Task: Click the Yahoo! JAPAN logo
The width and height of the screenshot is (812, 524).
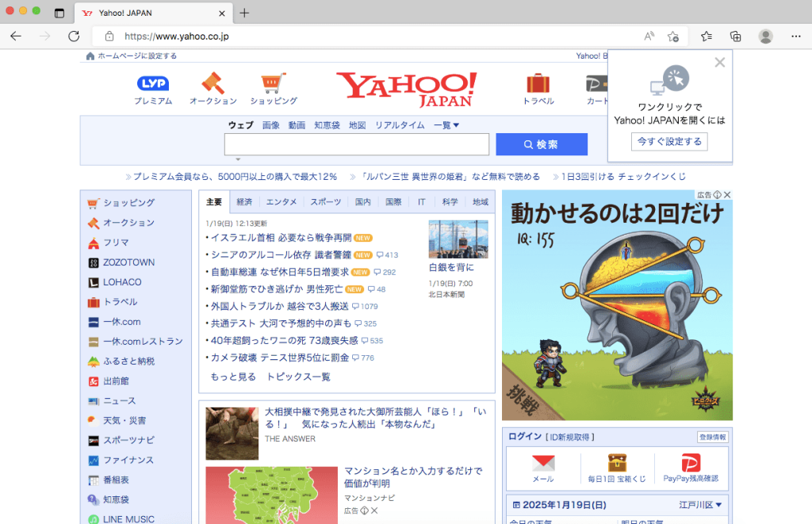Action: [407, 89]
